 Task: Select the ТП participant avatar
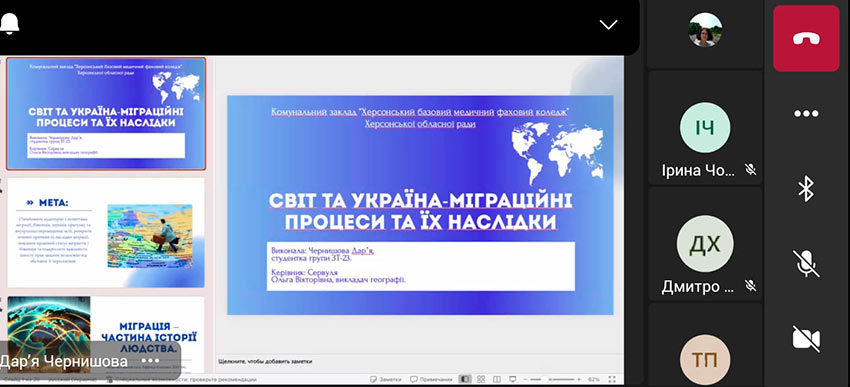pyautogui.click(x=705, y=359)
